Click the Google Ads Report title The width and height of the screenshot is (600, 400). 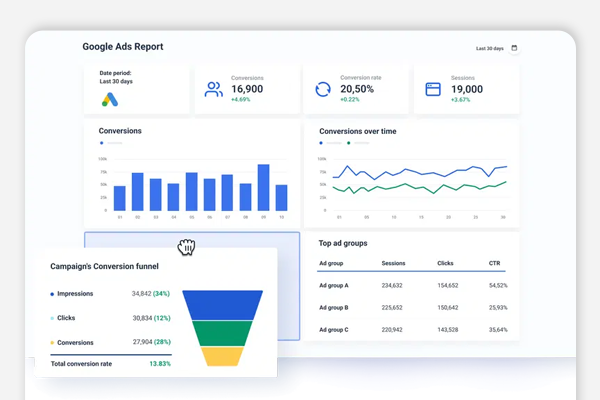122,47
